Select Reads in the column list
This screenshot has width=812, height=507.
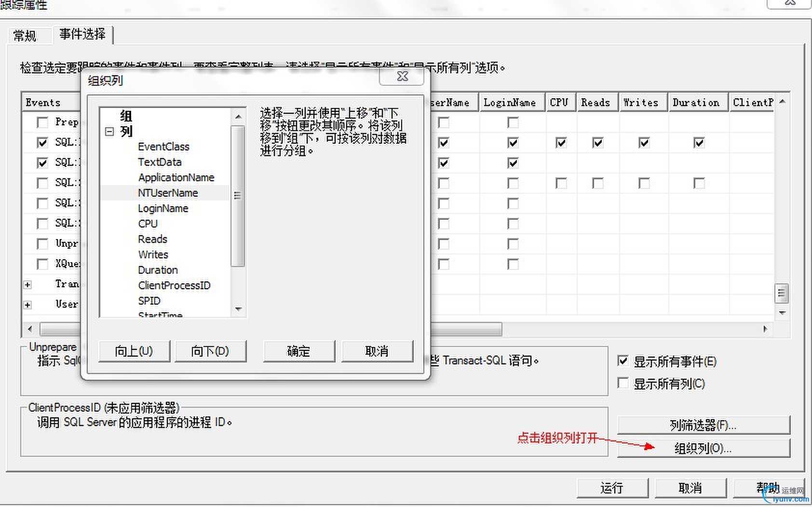[x=152, y=239]
